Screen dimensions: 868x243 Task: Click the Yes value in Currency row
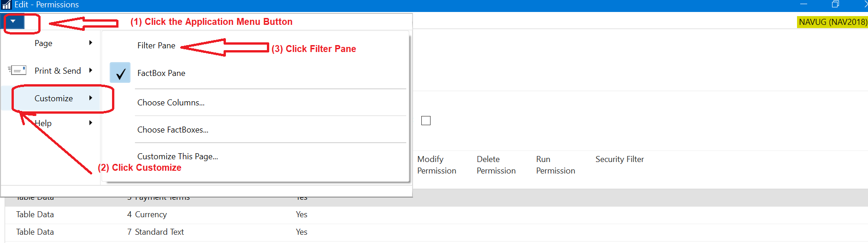301,214
